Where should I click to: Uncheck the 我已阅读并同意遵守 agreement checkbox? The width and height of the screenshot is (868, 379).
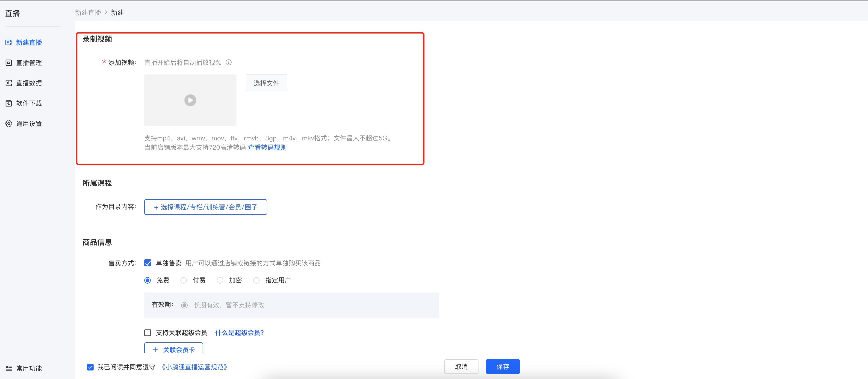[90, 367]
